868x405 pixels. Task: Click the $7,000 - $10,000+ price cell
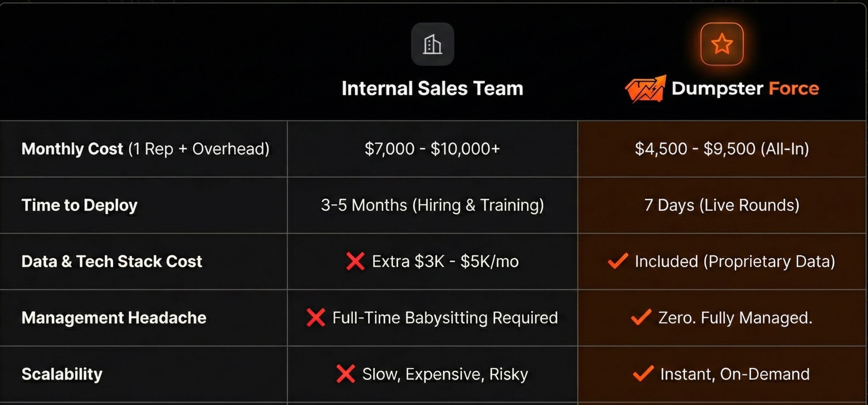(x=432, y=149)
